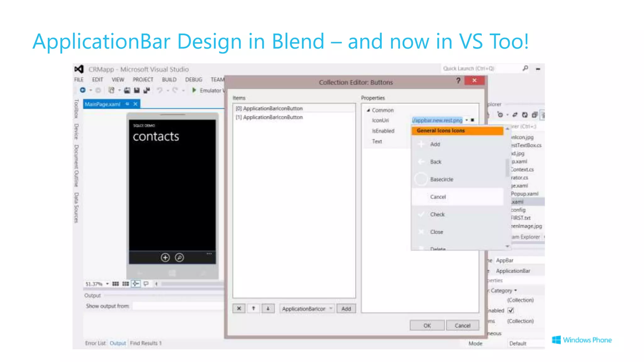
Task: Open the Toolbox side tab
Action: pyautogui.click(x=76, y=109)
